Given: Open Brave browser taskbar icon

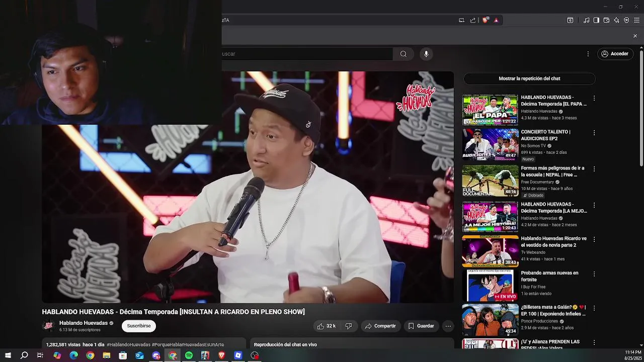Looking at the screenshot, I should click(x=222, y=355).
